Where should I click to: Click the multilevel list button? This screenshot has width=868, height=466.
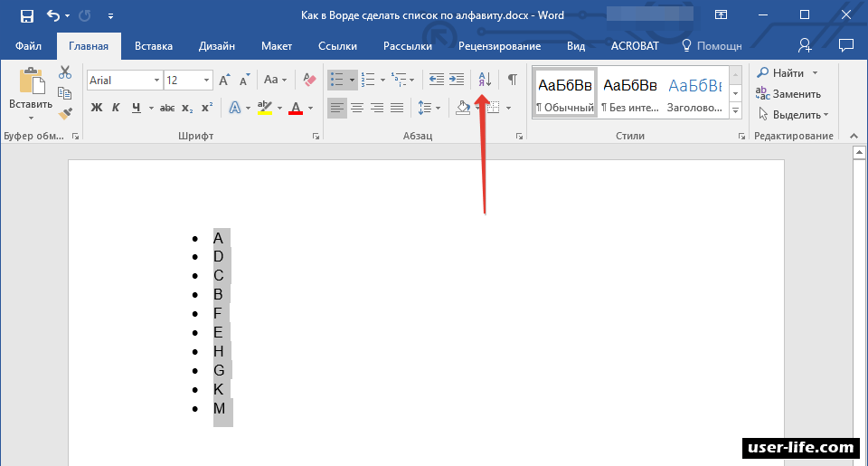(399, 80)
